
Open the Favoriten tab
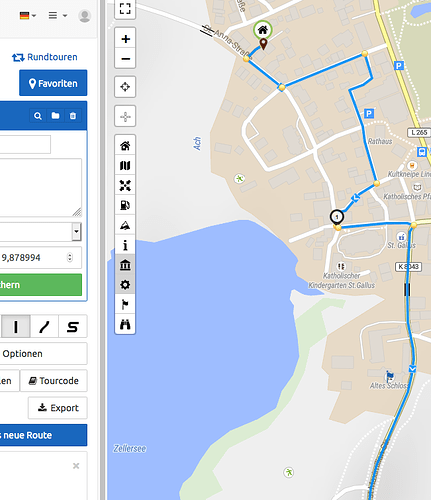53,83
